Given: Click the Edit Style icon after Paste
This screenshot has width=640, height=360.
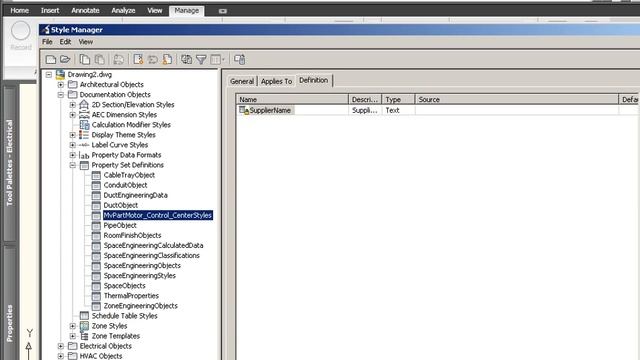Looking at the screenshot, I should pos(119,60).
